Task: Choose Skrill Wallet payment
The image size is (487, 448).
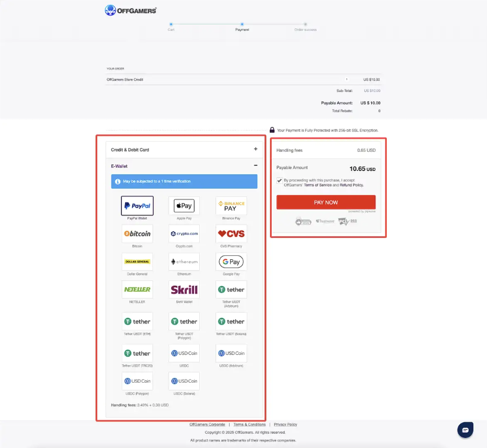Action: tap(184, 290)
